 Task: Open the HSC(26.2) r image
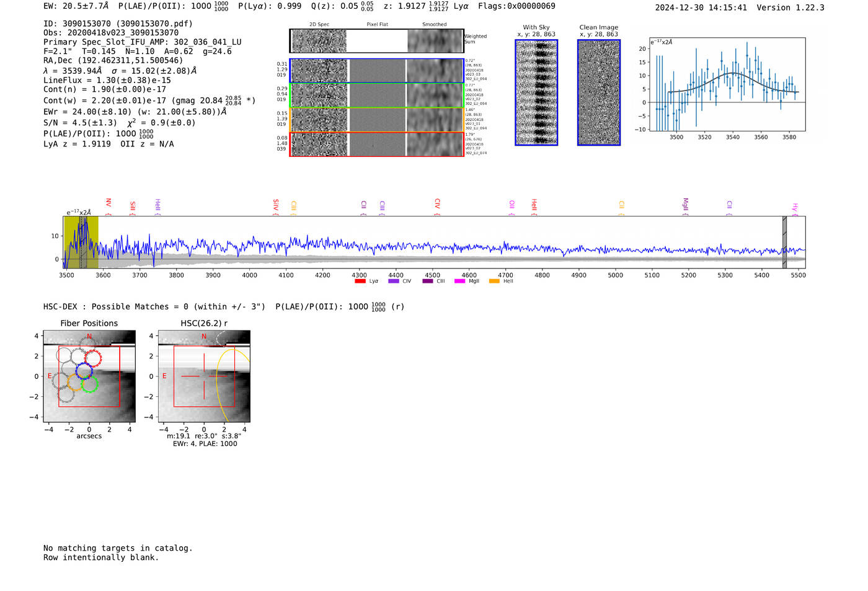204,376
